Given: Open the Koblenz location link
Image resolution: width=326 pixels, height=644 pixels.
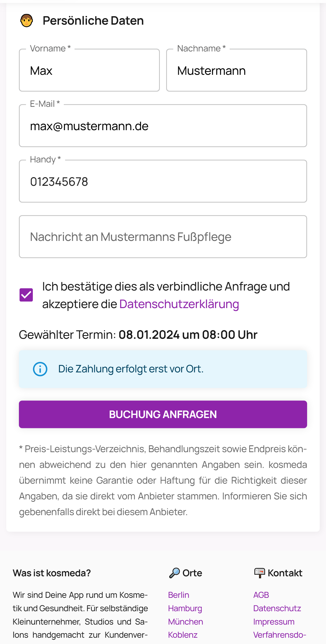Looking at the screenshot, I should click(183, 635).
